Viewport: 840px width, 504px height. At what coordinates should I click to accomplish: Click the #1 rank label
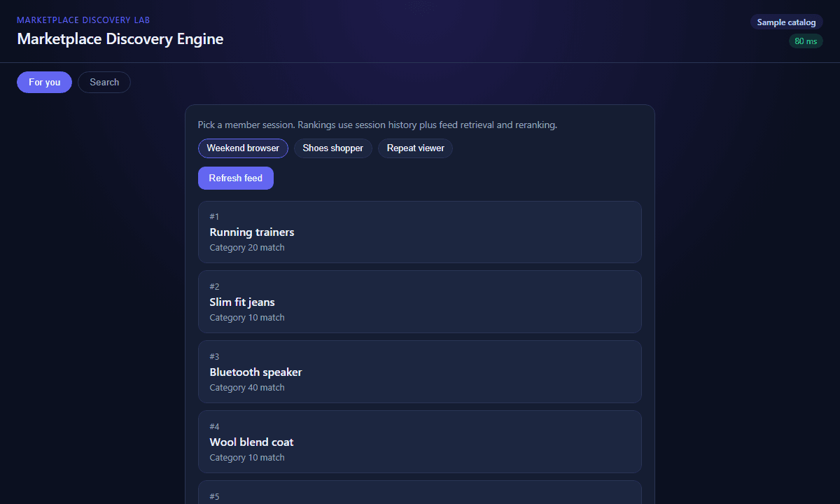[214, 217]
